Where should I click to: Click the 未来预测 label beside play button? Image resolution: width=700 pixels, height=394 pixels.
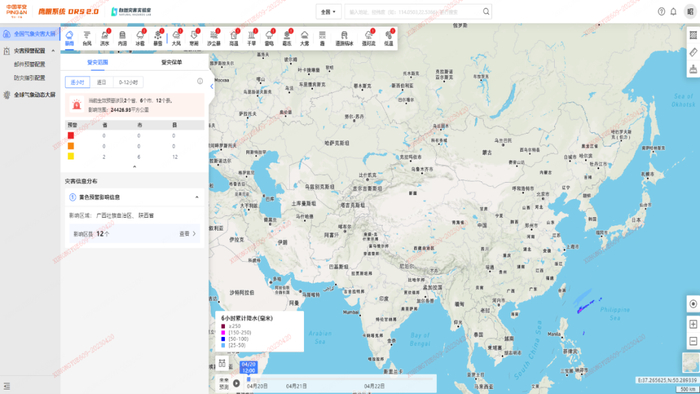tap(224, 384)
